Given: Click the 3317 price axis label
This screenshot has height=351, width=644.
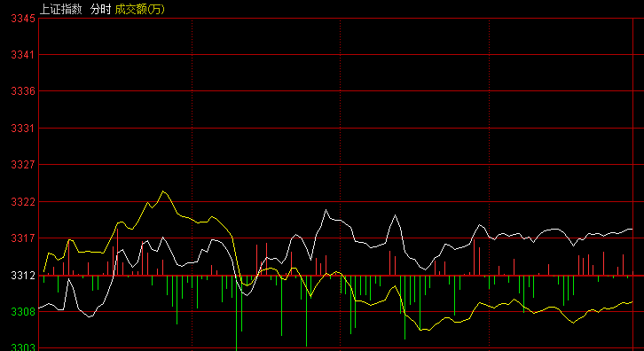Looking at the screenshot, I should point(22,238).
